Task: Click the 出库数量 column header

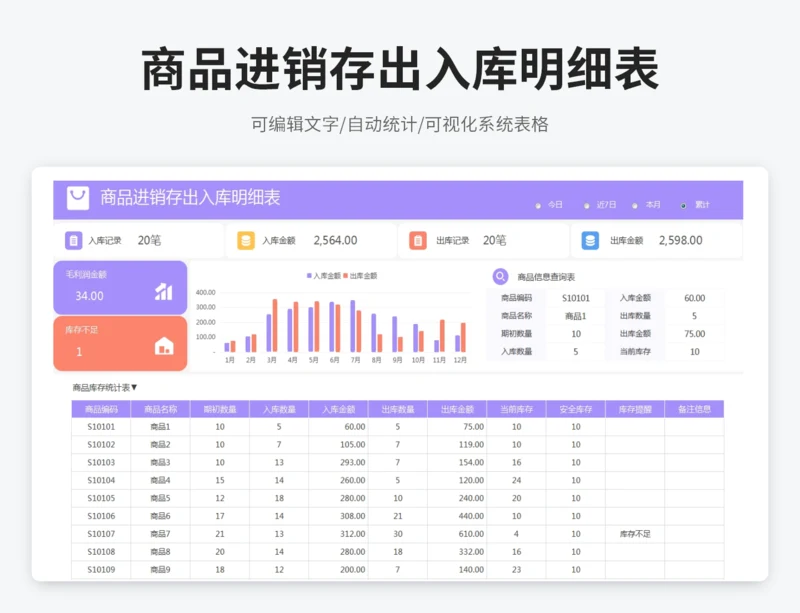Action: point(398,409)
